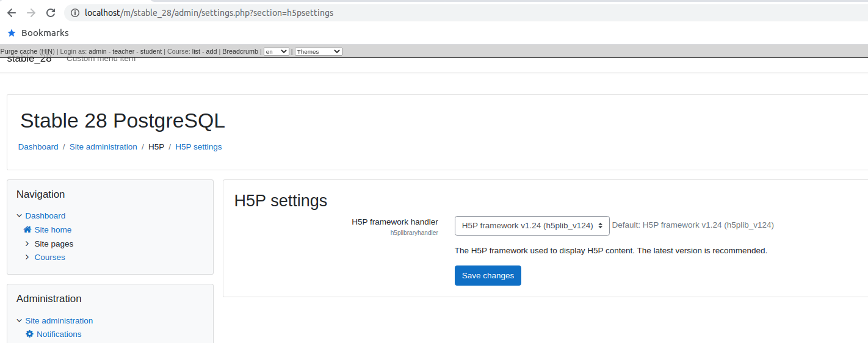Click the Administration block title
Image resolution: width=868 pixels, height=343 pixels.
49,298
